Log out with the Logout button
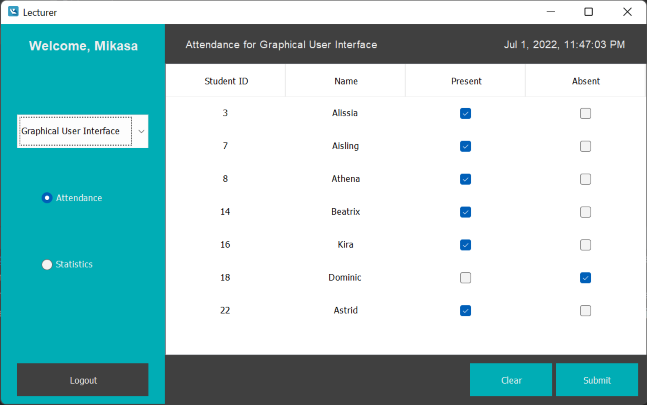This screenshot has width=647, height=405. click(x=83, y=380)
